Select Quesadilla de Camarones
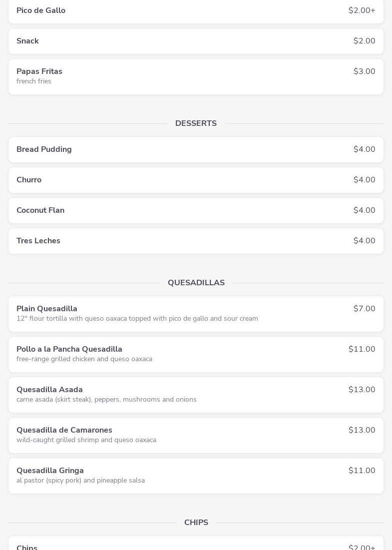Viewport: 392px width, 550px height. [x=196, y=435]
